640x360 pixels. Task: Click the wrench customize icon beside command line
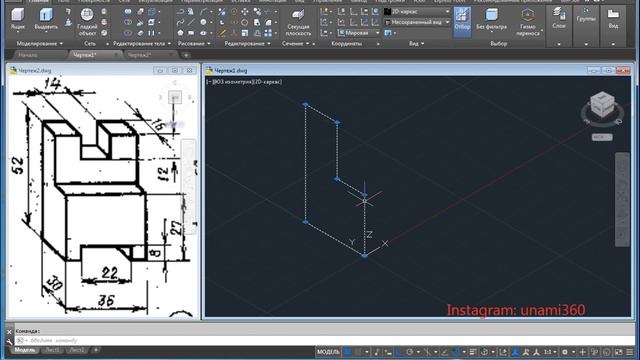coord(9,341)
